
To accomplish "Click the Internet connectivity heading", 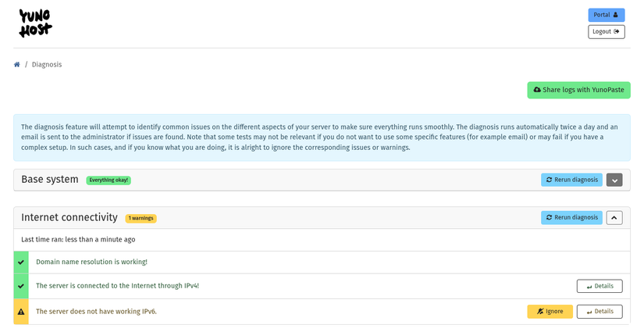I will click(x=69, y=217).
